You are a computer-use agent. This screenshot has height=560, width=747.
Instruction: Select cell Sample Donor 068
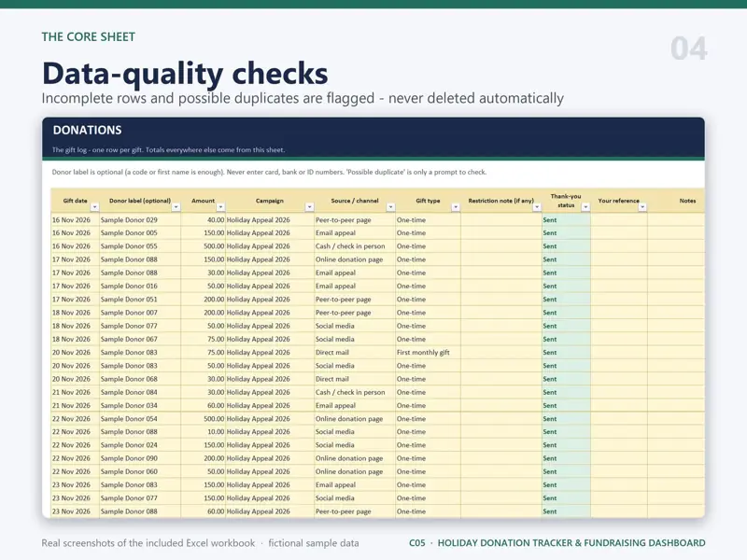pyautogui.click(x=140, y=379)
